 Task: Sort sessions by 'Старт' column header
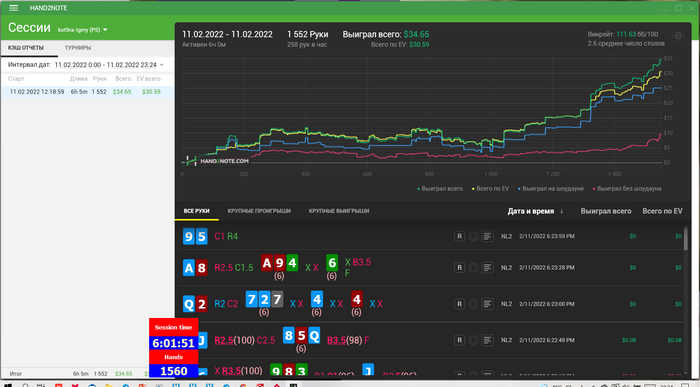(x=16, y=79)
